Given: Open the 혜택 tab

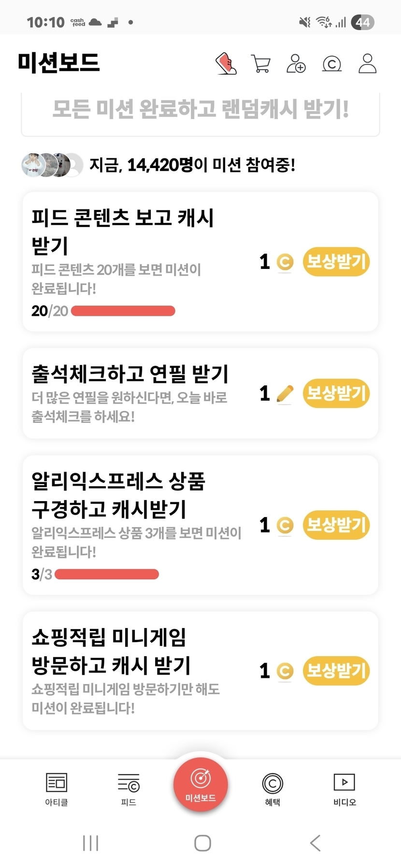Looking at the screenshot, I should [272, 789].
